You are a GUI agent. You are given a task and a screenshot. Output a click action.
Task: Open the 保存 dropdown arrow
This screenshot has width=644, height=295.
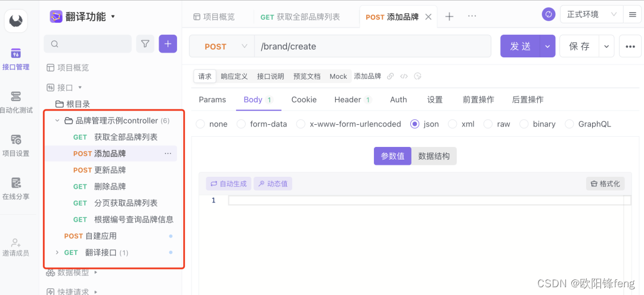(x=606, y=46)
